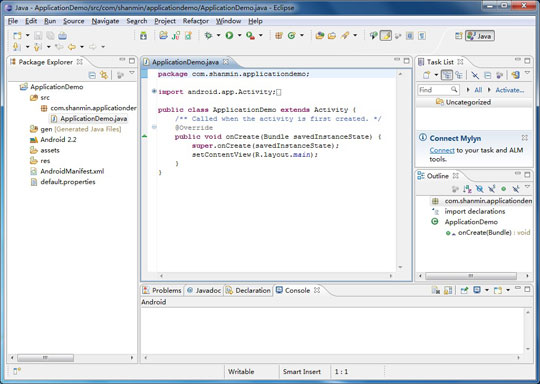Click the New Java Class icon

[x=291, y=35]
